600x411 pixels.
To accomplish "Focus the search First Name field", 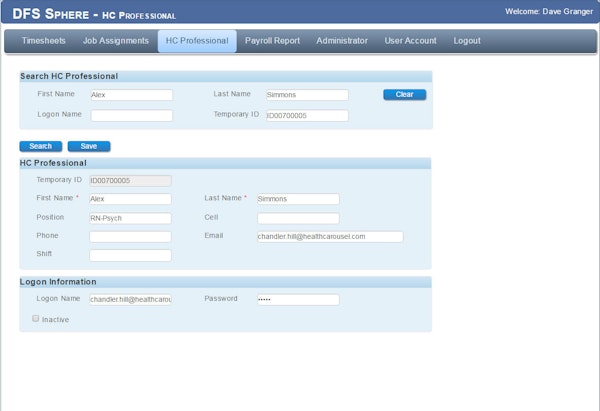I will pos(132,95).
